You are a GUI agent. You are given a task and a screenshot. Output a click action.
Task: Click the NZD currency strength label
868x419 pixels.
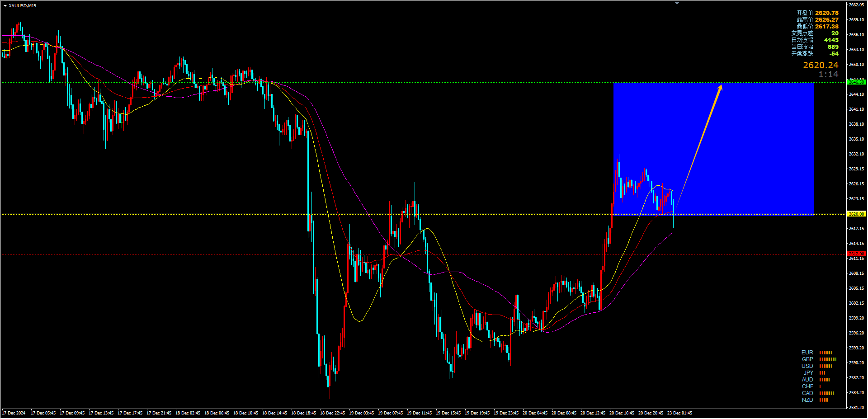(807, 400)
